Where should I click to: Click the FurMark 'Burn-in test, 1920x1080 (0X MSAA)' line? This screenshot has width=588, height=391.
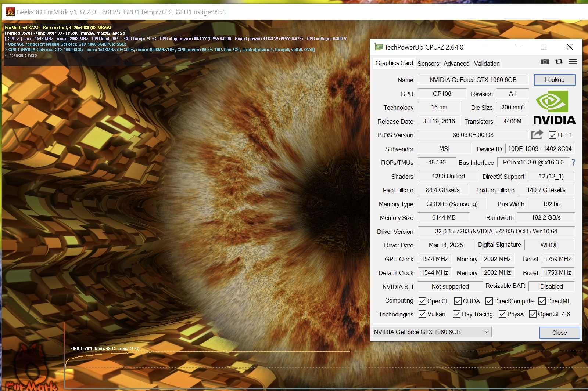pyautogui.click(x=58, y=28)
